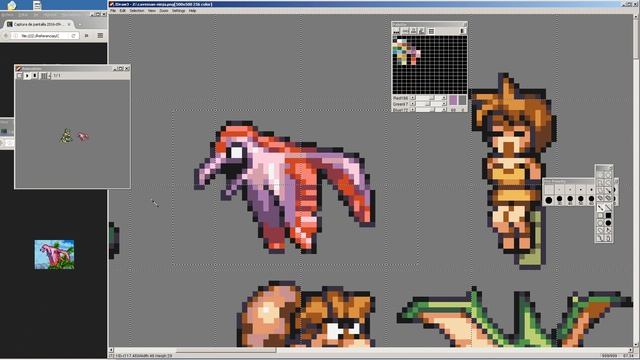Click right arrow of canvas horizontal scrollbar
Image resolution: width=640 pixels, height=360 pixels.
[632, 350]
